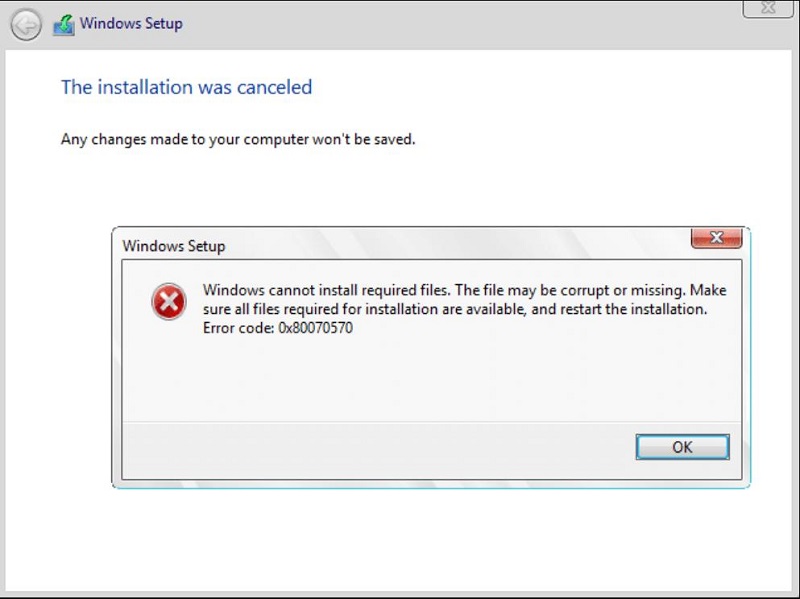Click the back arrow button
The width and height of the screenshot is (800, 599).
click(26, 24)
